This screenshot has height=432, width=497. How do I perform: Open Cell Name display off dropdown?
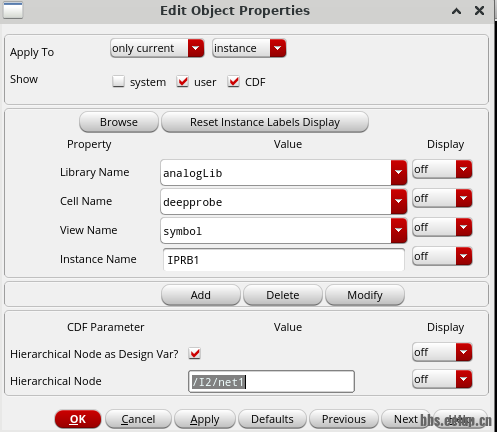(442, 198)
